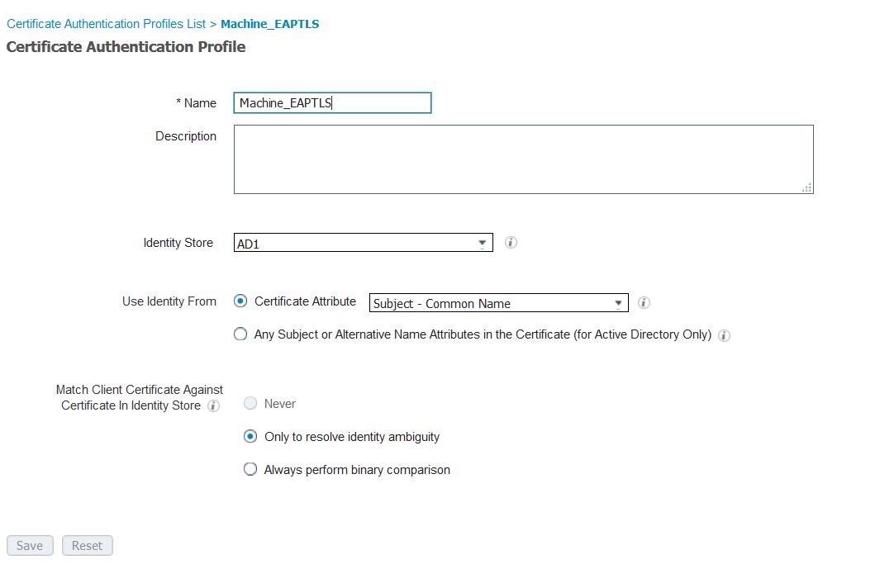Click the Use Identity From label

[x=169, y=301]
